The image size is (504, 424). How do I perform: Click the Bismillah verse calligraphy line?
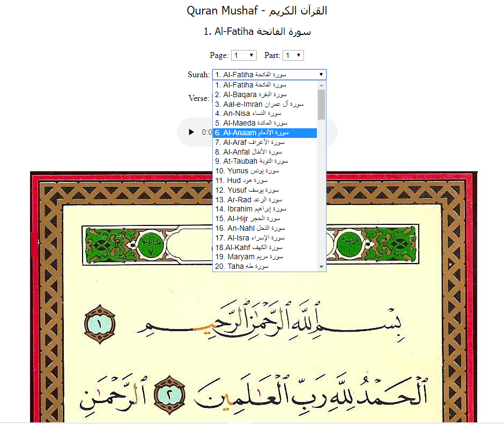(270, 321)
